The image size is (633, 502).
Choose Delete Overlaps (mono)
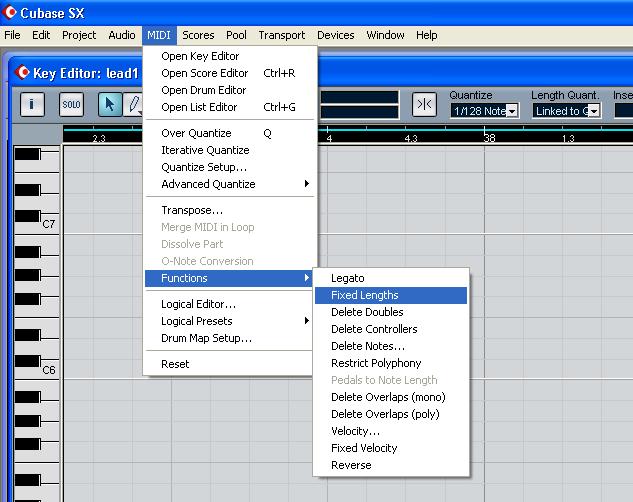[x=391, y=397]
